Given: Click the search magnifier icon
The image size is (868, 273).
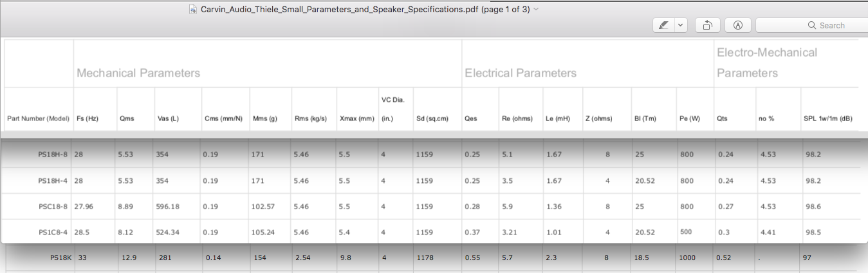Looking at the screenshot, I should pyautogui.click(x=812, y=25).
